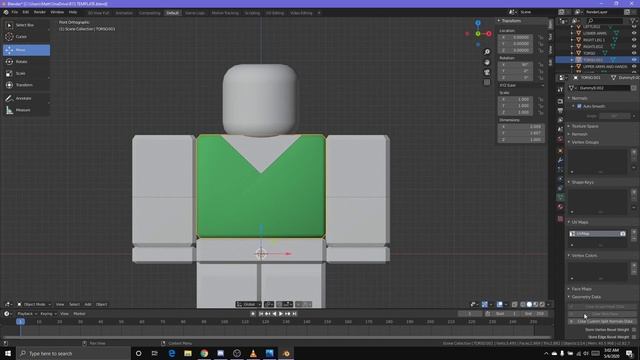This screenshot has width=640, height=360.
Task: Open the Edit menu
Action: click(26, 13)
